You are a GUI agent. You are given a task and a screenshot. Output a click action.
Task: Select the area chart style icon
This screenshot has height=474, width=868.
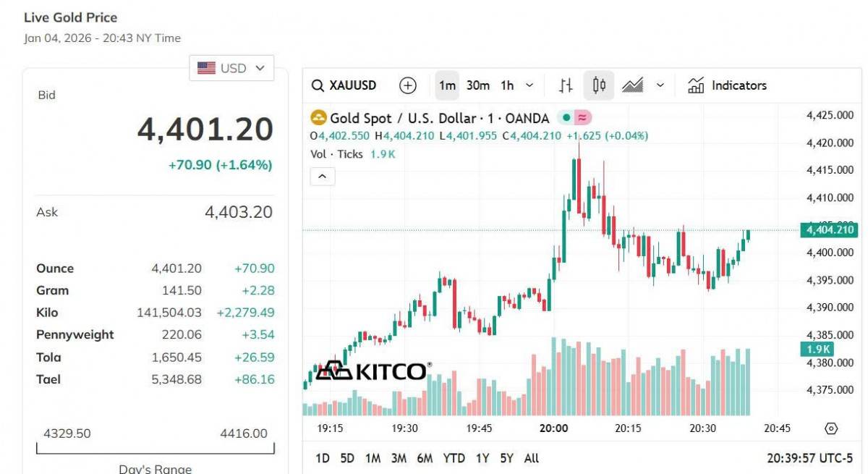[x=632, y=85]
